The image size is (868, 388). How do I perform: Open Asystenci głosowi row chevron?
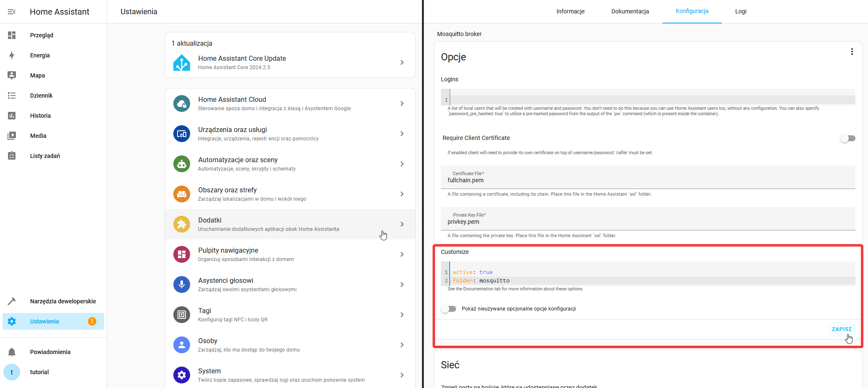click(x=402, y=285)
